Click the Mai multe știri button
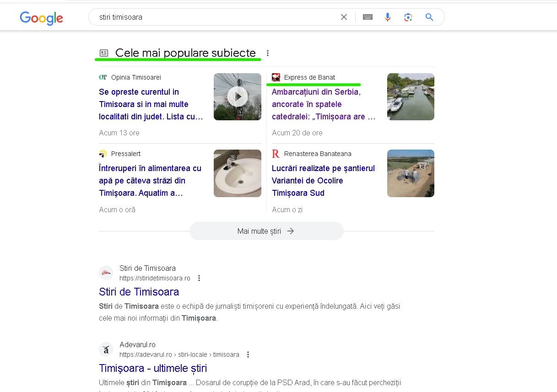Screen dimensions: 557x392 [x=266, y=231]
